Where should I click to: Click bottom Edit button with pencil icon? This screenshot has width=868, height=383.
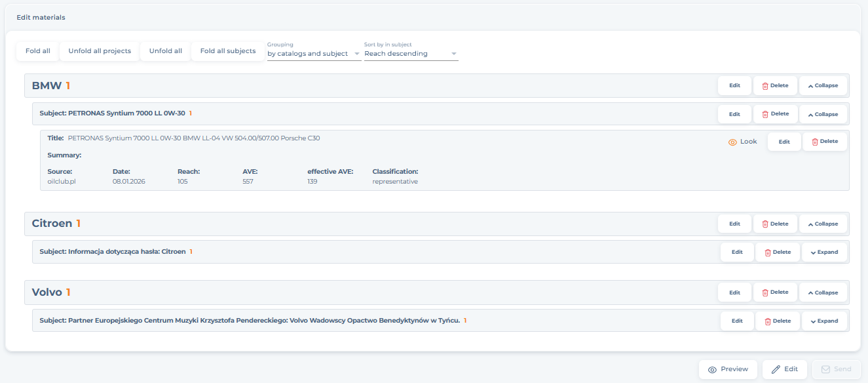click(x=784, y=369)
